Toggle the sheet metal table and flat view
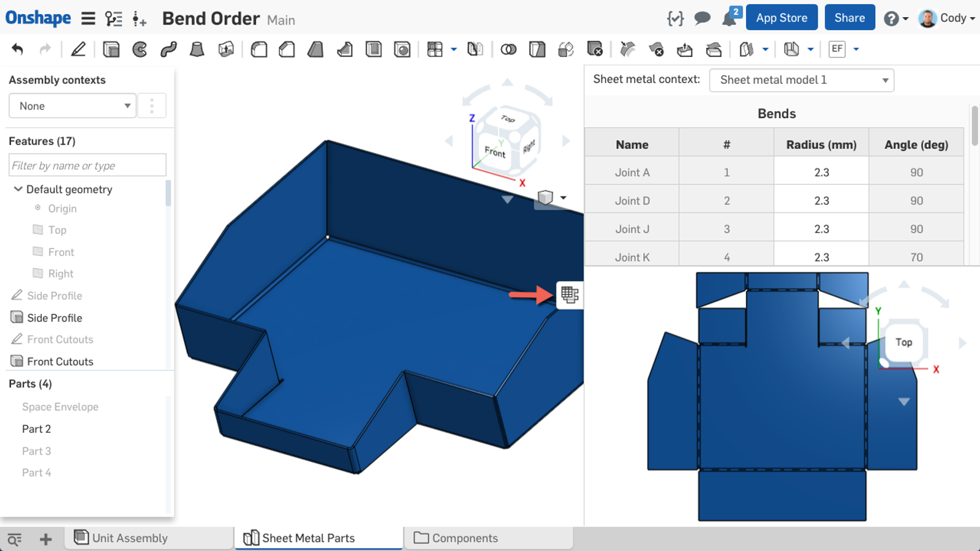This screenshot has width=980, height=551. (570, 294)
